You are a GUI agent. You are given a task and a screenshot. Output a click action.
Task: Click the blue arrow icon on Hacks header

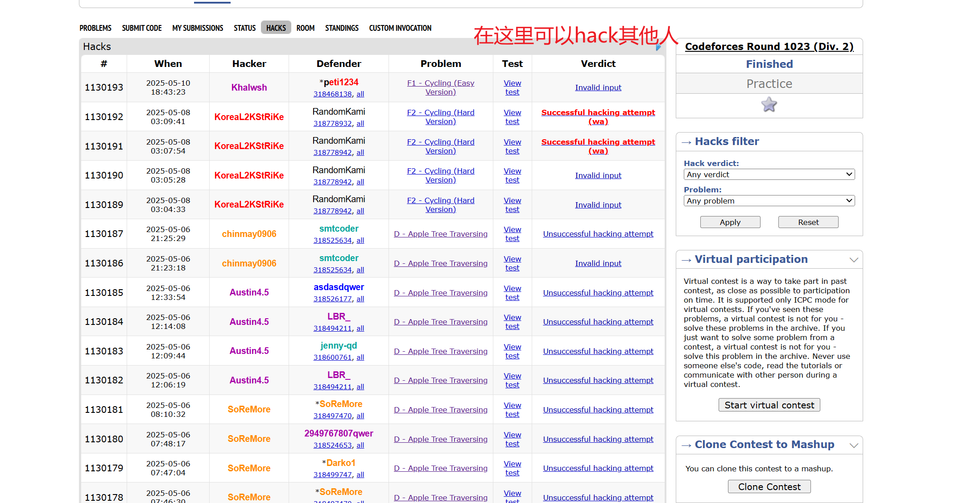tap(658, 48)
